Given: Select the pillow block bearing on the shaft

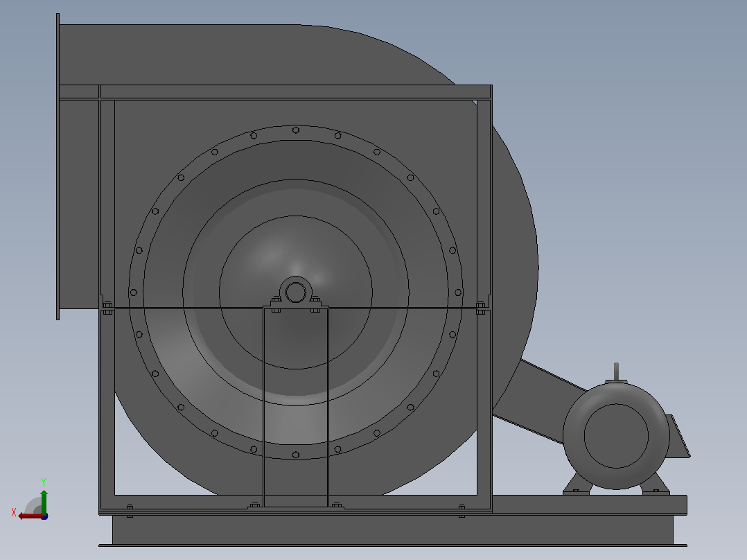Looking at the screenshot, I should point(295,292).
